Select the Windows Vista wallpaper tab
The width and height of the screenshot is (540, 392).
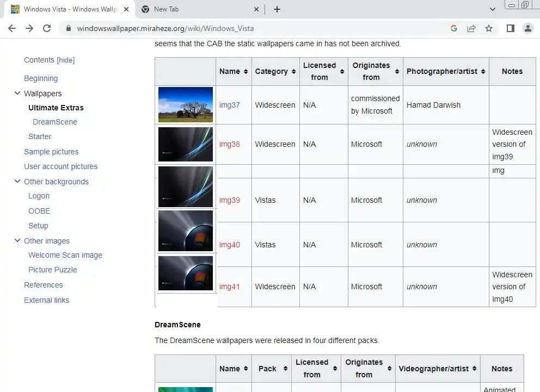pyautogui.click(x=69, y=9)
